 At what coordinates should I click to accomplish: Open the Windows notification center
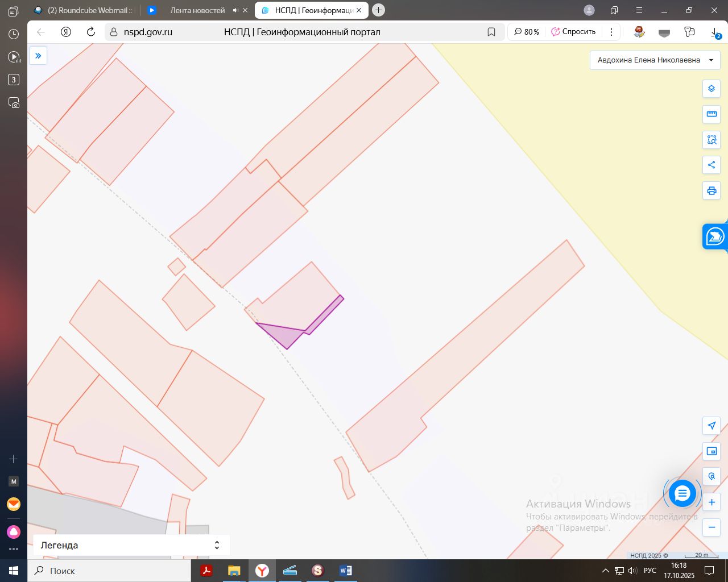(709, 571)
